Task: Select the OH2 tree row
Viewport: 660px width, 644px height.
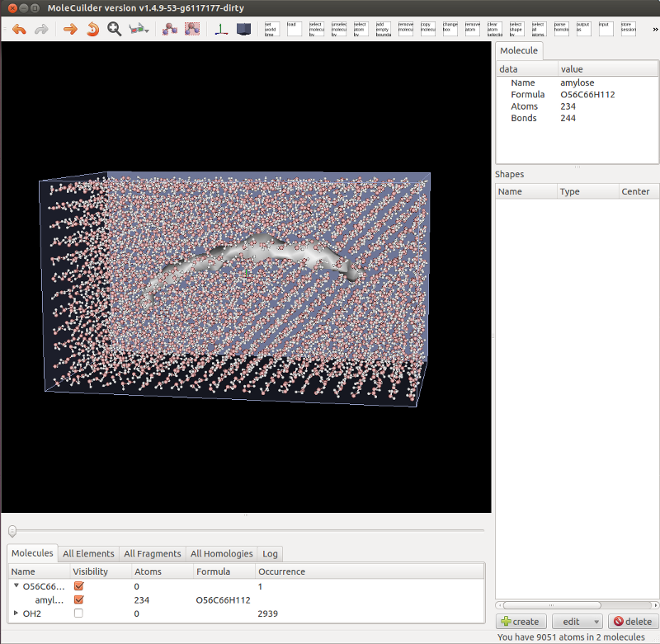Action: 246,613
